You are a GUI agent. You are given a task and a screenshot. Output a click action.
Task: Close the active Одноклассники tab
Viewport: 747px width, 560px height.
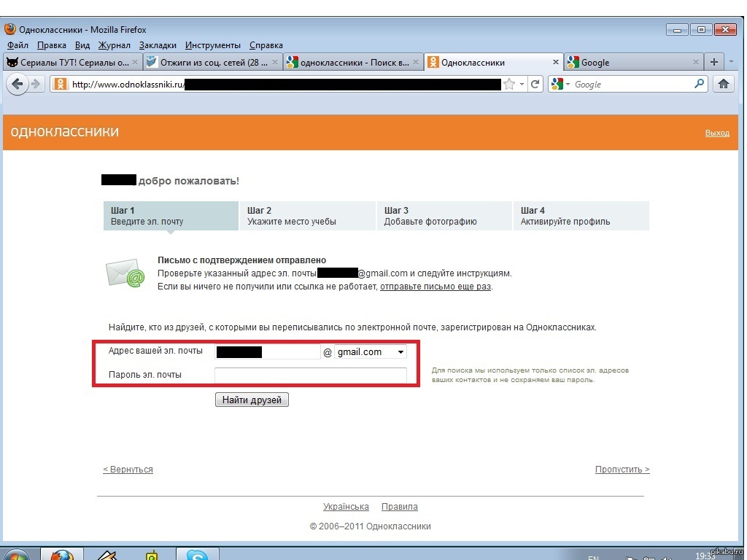pos(555,62)
